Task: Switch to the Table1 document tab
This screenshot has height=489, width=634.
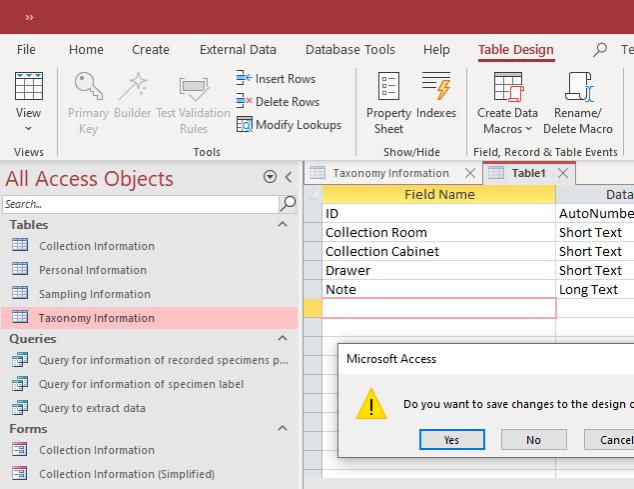Action: (x=528, y=173)
